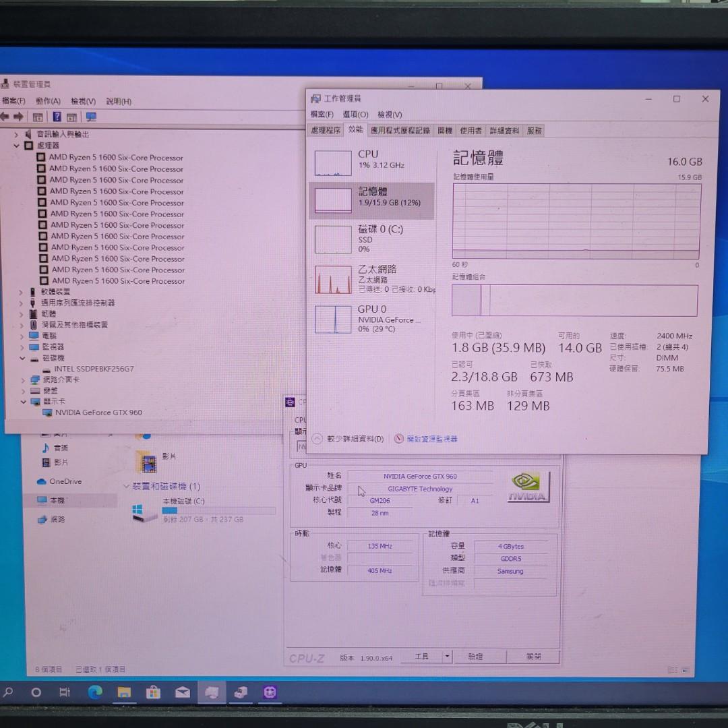Switch to the 開機 tab
728x728 pixels.
coord(444,131)
